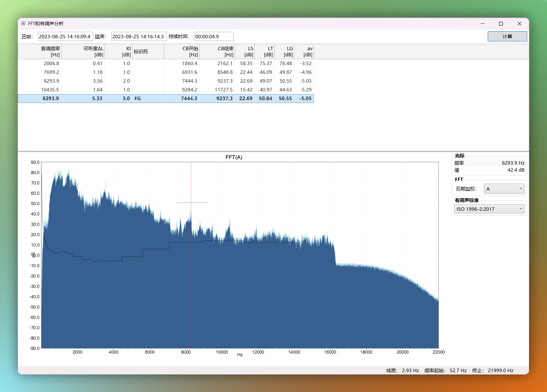Image resolution: width=547 pixels, height=392 pixels.
Task: Select the 7699.2 Hz tone row
Action: tap(51, 72)
